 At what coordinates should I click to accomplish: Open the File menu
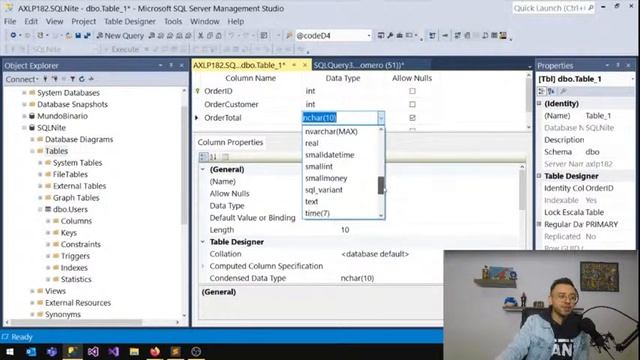pyautogui.click(x=10, y=21)
